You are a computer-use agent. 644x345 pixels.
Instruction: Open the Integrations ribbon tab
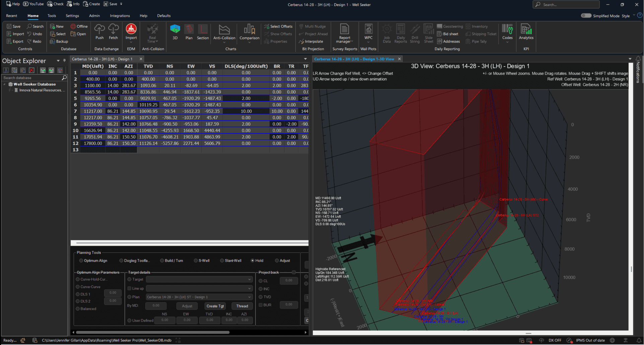tap(120, 16)
